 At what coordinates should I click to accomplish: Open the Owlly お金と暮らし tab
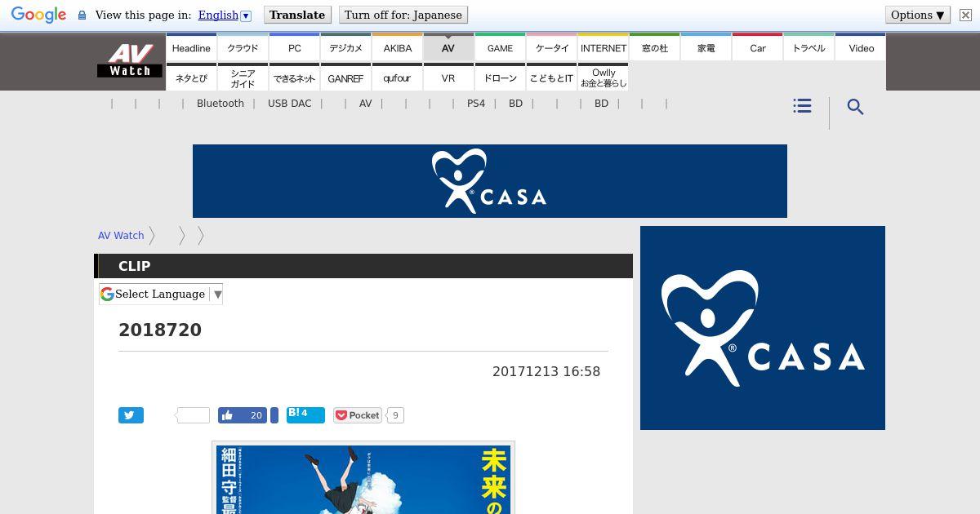(x=604, y=78)
